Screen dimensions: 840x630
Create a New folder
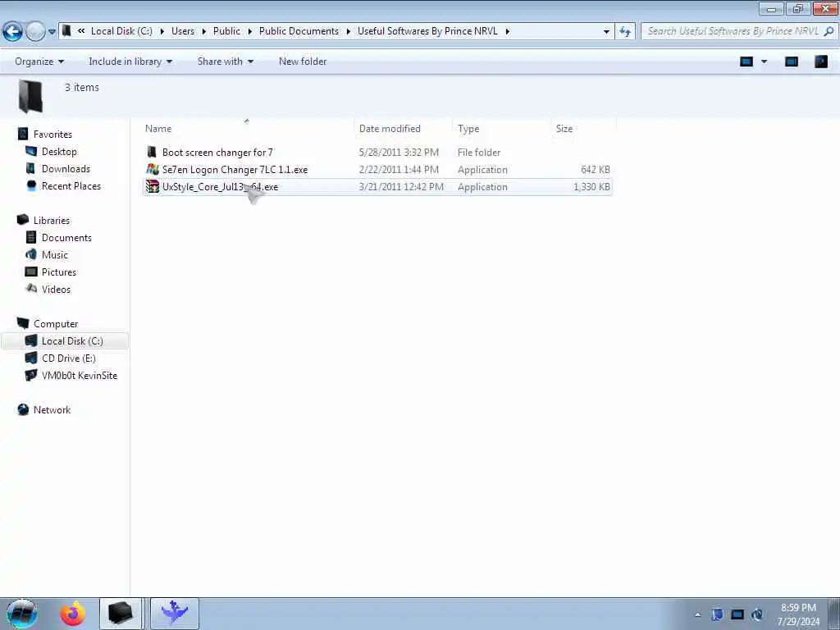(303, 62)
